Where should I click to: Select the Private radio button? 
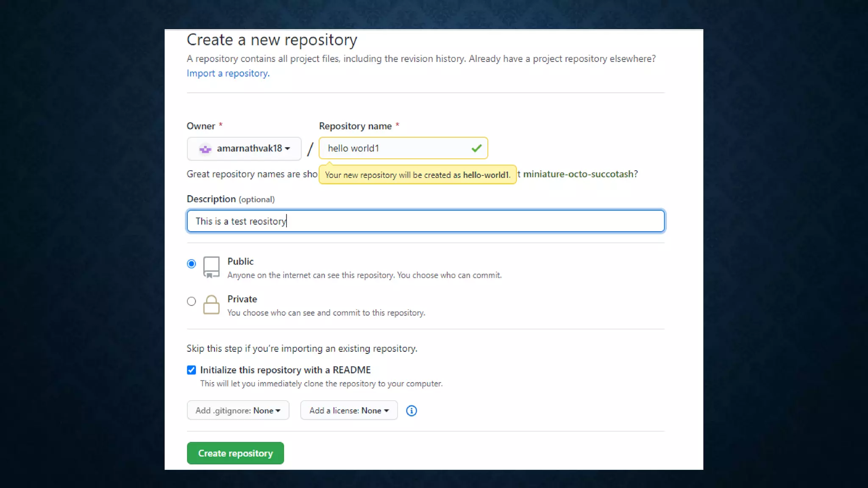191,301
